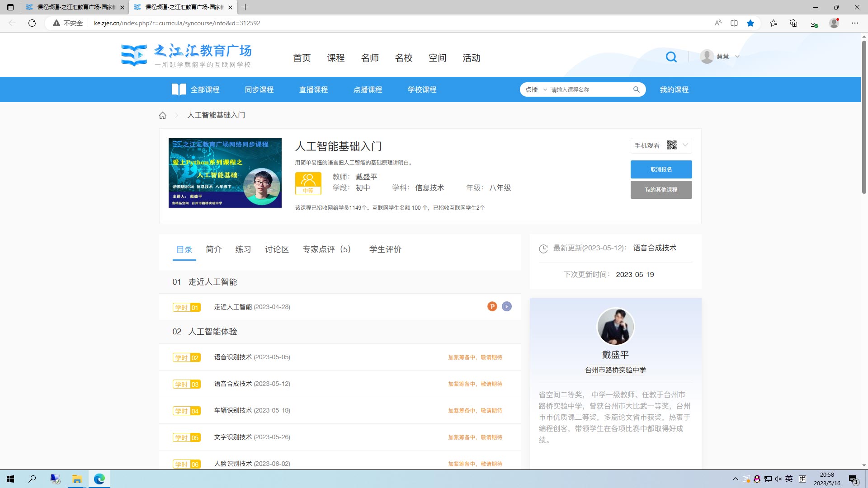Open browser downloads icon

click(813, 23)
